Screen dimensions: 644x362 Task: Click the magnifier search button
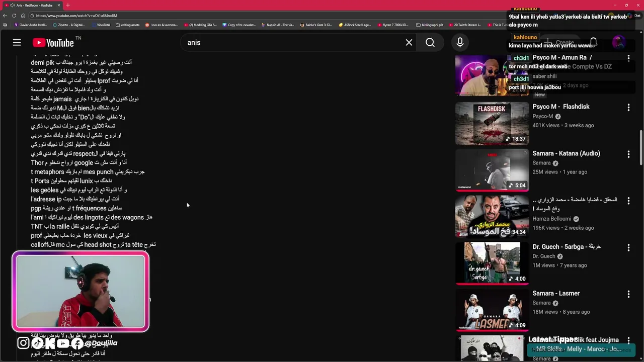(x=430, y=43)
